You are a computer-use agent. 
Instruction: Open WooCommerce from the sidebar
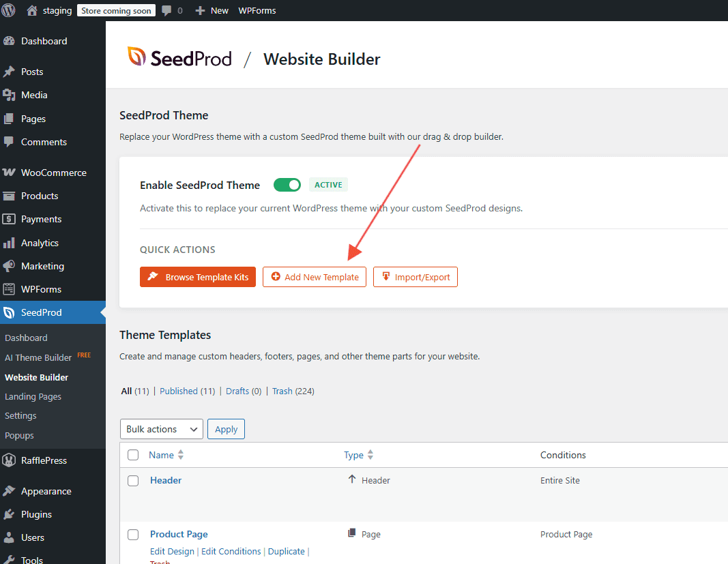point(53,173)
